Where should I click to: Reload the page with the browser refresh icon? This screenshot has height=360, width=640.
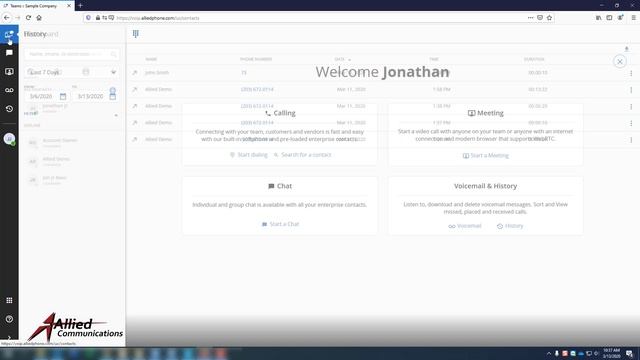tap(28, 18)
